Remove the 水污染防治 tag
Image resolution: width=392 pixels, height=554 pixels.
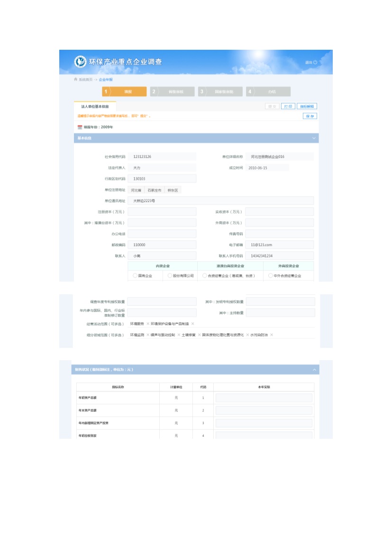point(271,335)
